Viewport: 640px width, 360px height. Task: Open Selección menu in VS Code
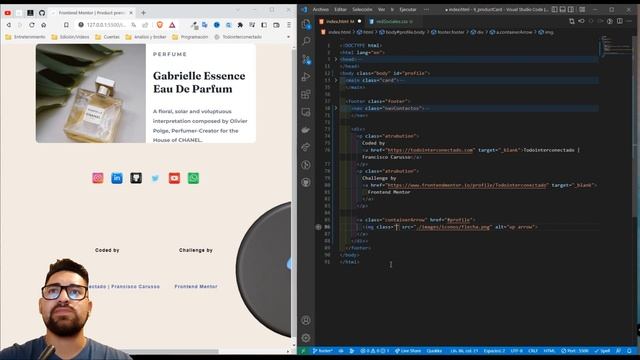coord(362,9)
